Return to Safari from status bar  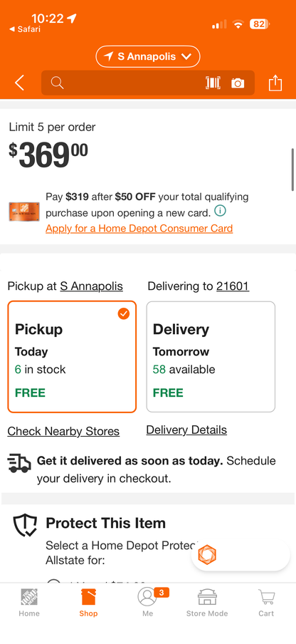tap(25, 29)
